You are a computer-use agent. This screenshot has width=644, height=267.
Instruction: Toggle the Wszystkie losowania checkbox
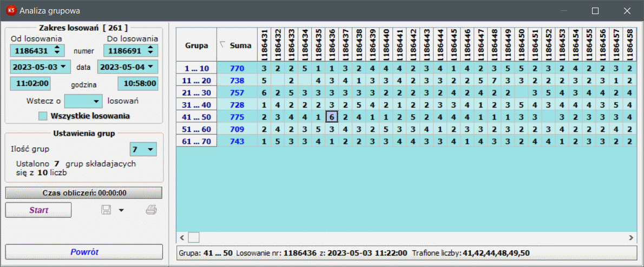pos(42,116)
